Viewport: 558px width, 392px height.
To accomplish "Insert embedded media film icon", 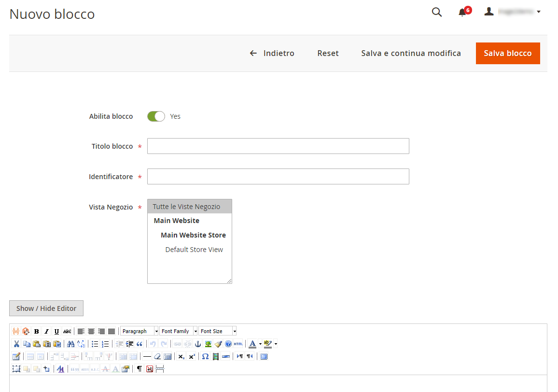I will [x=216, y=356].
